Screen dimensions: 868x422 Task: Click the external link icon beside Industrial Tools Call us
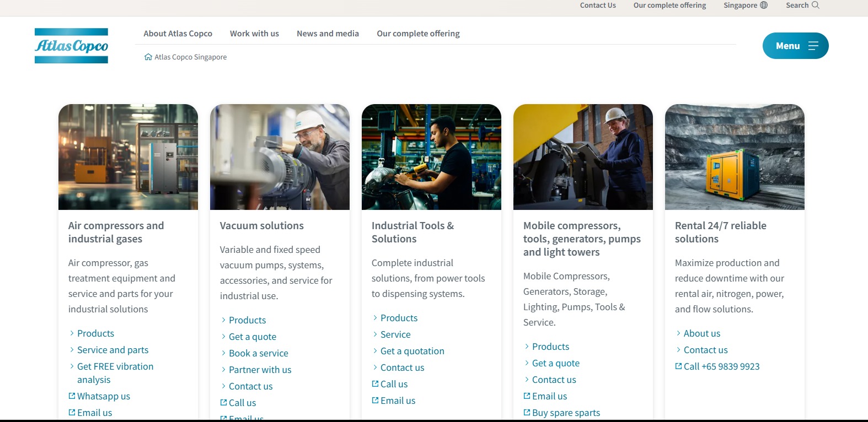pos(375,383)
